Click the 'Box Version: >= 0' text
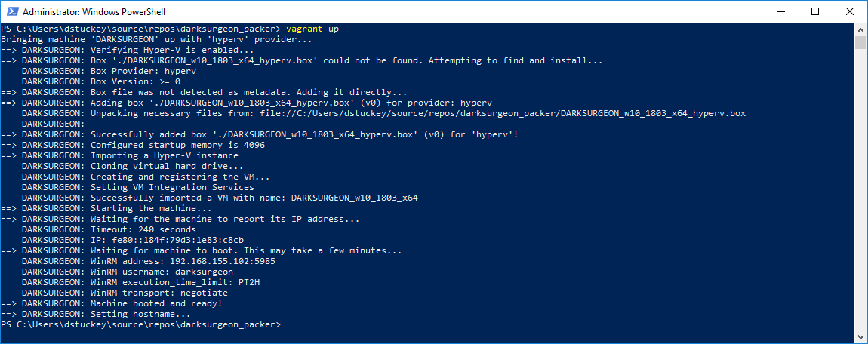This screenshot has height=344, width=868. pos(135,82)
